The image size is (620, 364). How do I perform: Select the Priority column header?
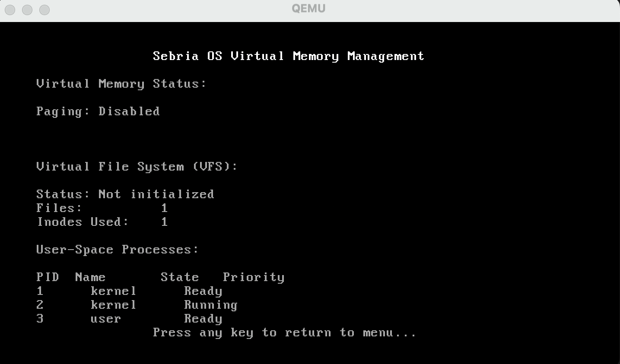254,277
